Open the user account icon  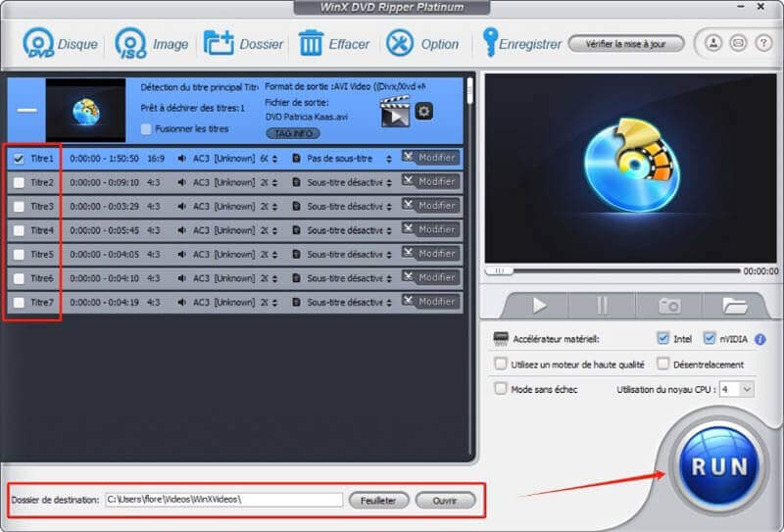click(x=713, y=43)
